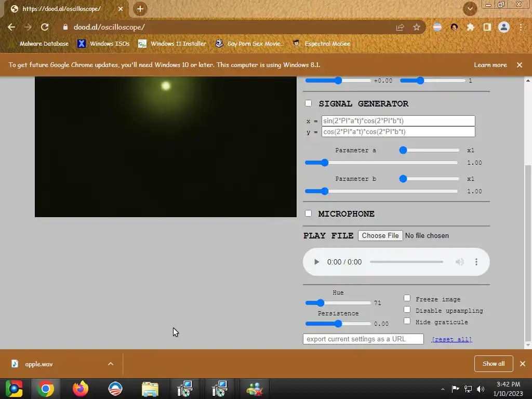Screen dimensions: 532x399
Task: Click the y equation input field
Action: click(398, 131)
